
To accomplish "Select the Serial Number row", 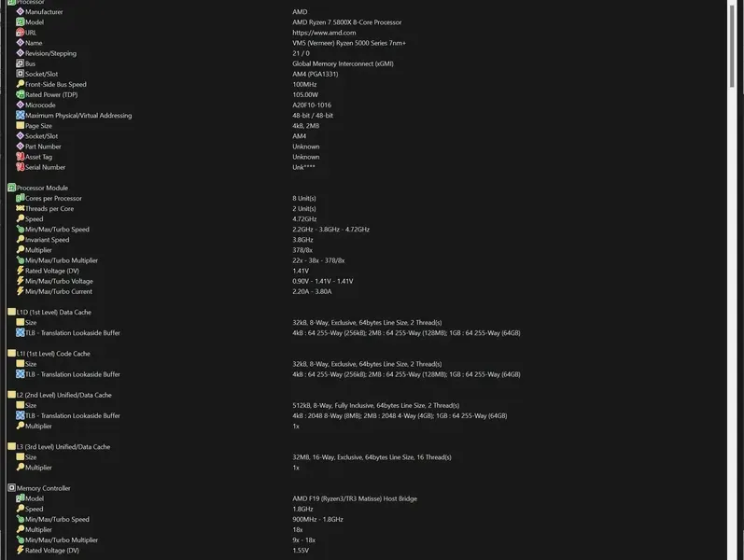I will tap(45, 167).
